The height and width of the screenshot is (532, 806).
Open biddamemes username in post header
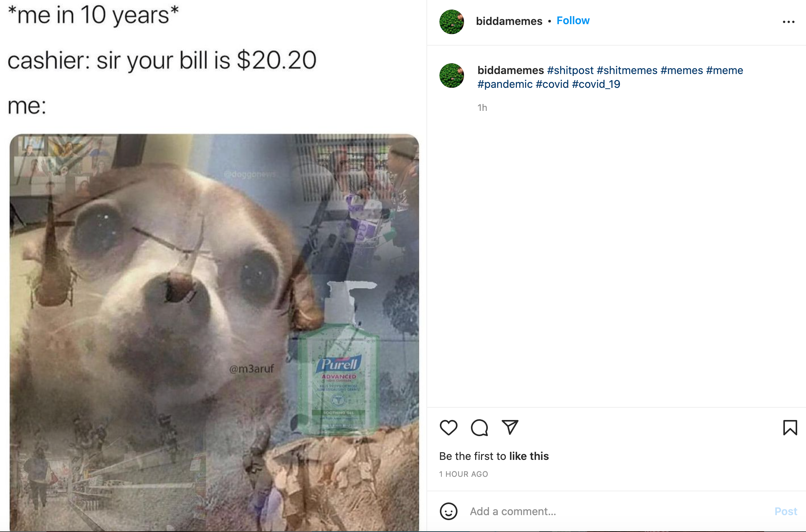point(509,21)
